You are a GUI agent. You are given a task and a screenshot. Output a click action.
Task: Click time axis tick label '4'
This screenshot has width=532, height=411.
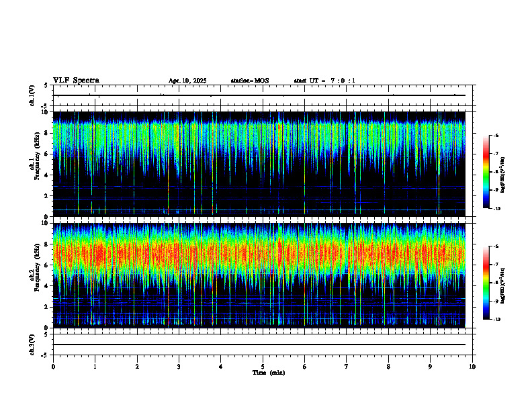pyautogui.click(x=221, y=367)
